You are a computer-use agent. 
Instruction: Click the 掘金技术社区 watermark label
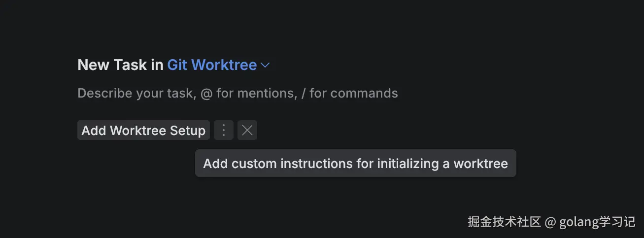tap(504, 222)
